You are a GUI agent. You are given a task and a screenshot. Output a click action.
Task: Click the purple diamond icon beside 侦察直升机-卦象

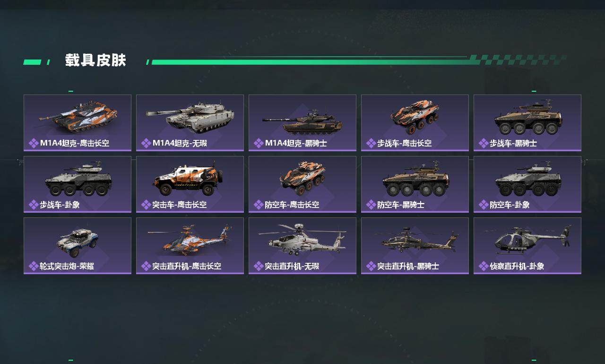click(484, 266)
